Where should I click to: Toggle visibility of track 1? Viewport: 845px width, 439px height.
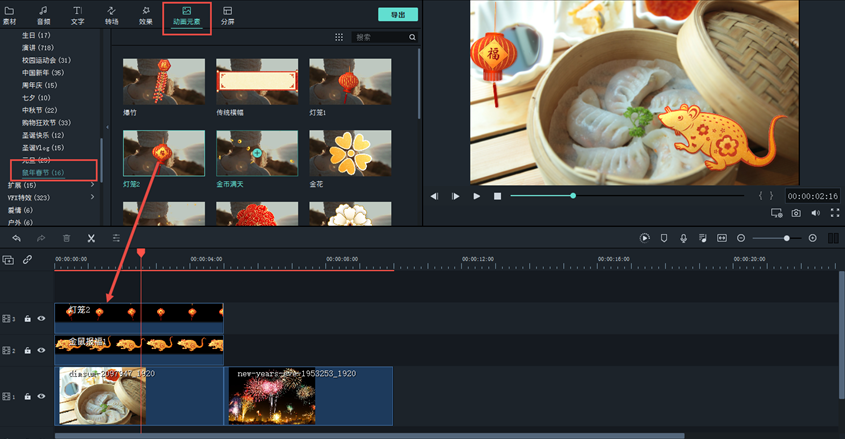click(41, 397)
